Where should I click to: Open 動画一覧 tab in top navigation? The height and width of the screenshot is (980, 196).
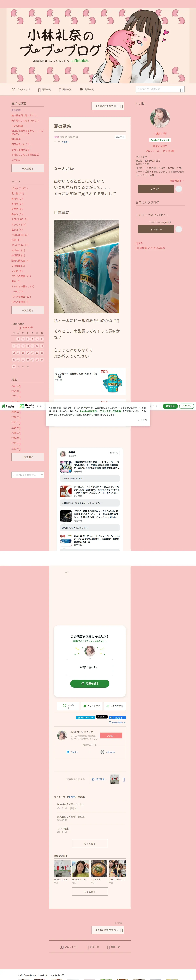click(87, 89)
